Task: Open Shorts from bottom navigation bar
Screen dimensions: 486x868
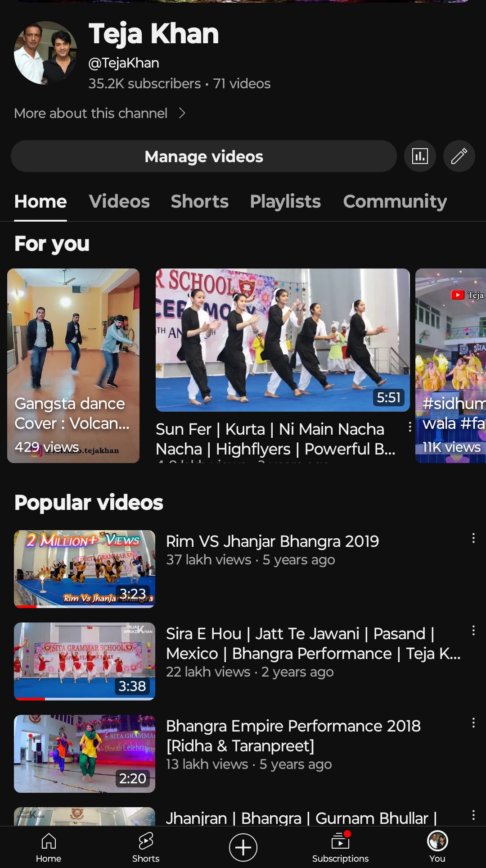Action: (146, 847)
